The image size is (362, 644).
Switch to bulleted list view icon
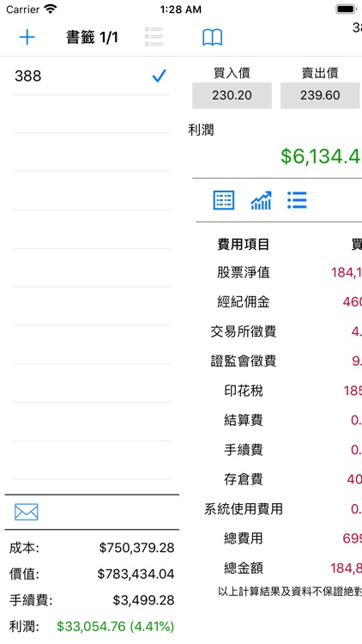coord(297,200)
